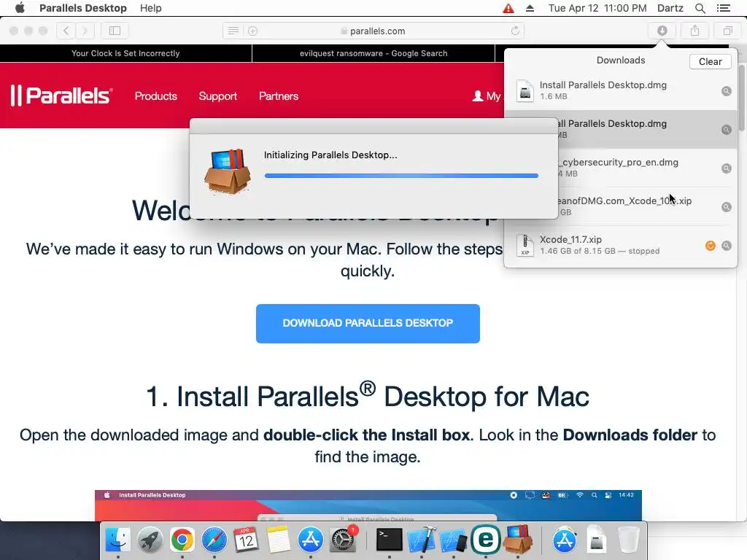Open the Help menu
This screenshot has width=747, height=560.
(x=150, y=8)
